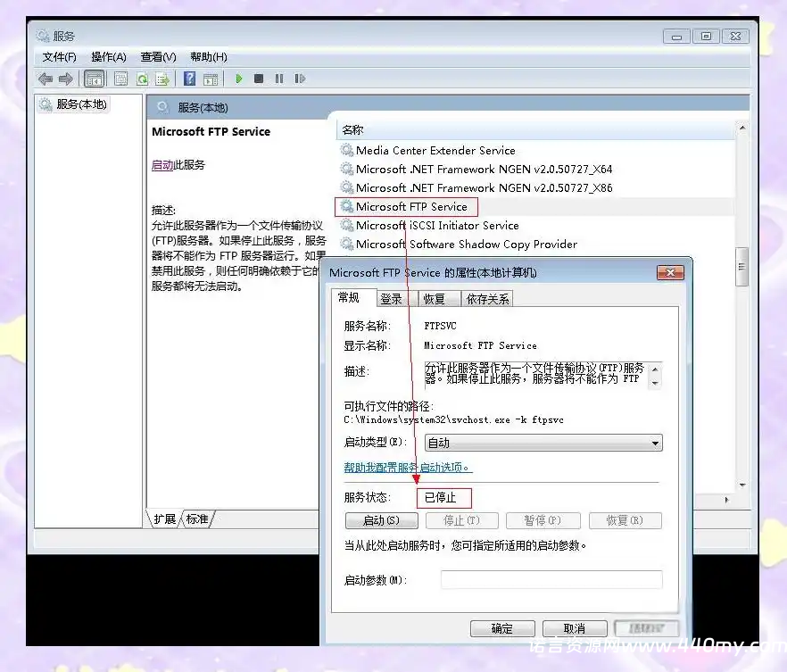Open the 文件(F) menu

click(x=59, y=57)
